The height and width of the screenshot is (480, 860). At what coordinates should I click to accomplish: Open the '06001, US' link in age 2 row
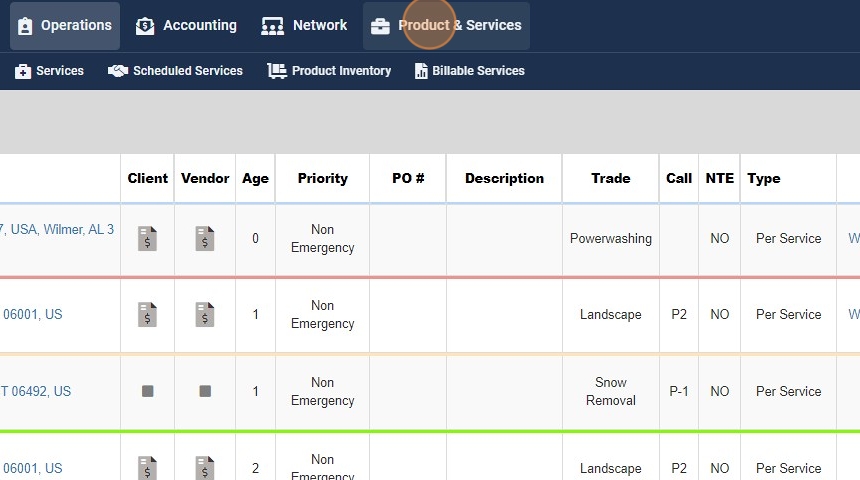(32, 468)
